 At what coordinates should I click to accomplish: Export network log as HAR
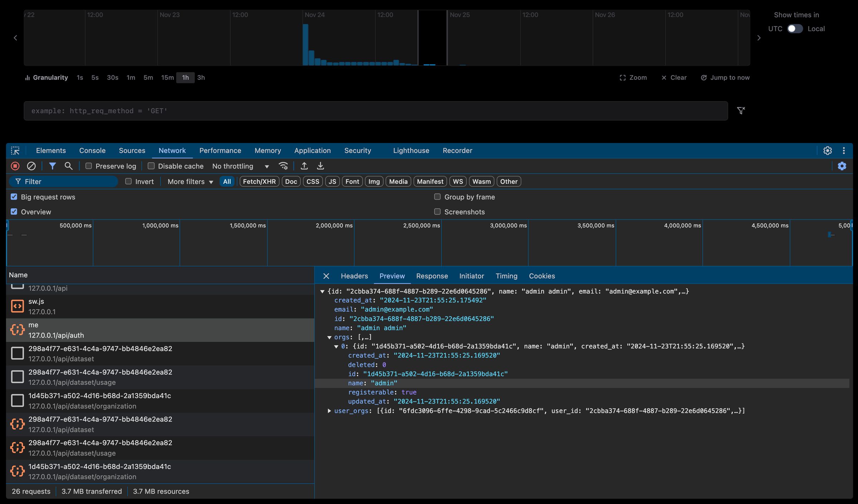pos(320,166)
